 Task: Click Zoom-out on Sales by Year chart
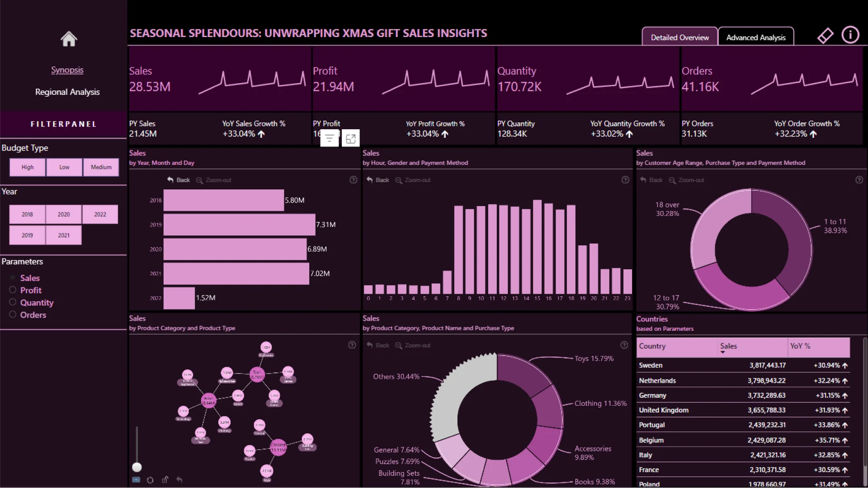pos(214,180)
